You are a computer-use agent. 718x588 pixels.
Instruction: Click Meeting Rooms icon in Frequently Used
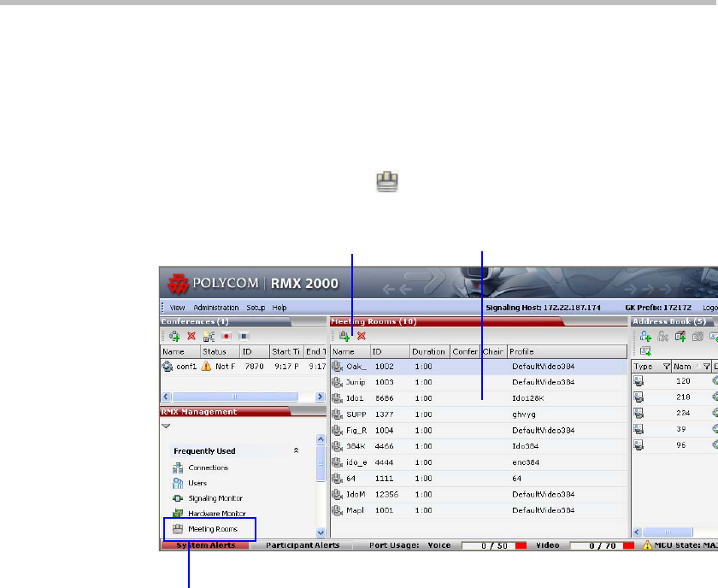pos(178,529)
